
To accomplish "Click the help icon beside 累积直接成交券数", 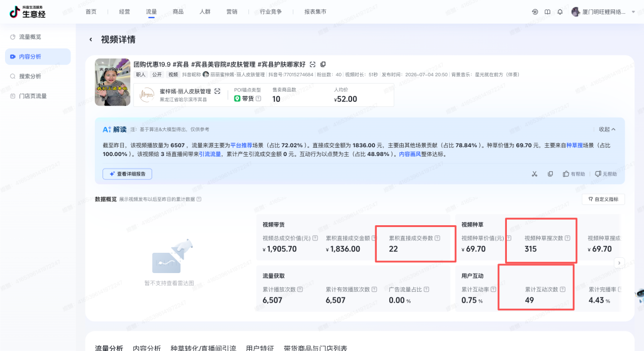I will [x=438, y=238].
